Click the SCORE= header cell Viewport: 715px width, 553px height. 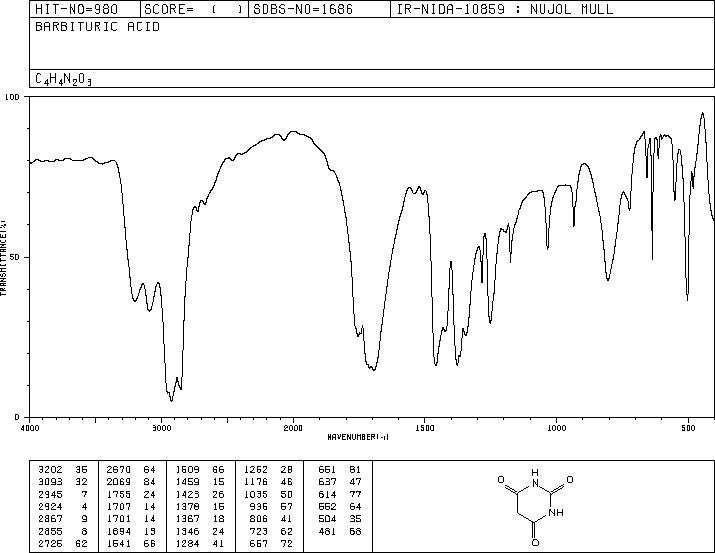click(194, 9)
